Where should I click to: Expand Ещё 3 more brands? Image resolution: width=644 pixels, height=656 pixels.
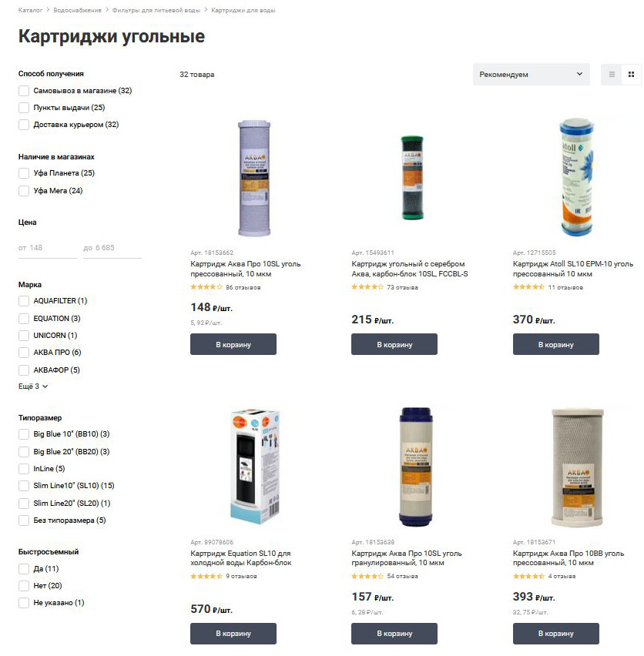point(33,387)
